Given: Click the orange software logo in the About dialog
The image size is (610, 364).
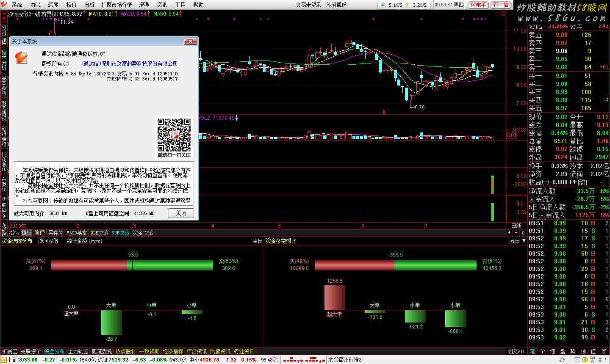Looking at the screenshot, I should tap(21, 58).
